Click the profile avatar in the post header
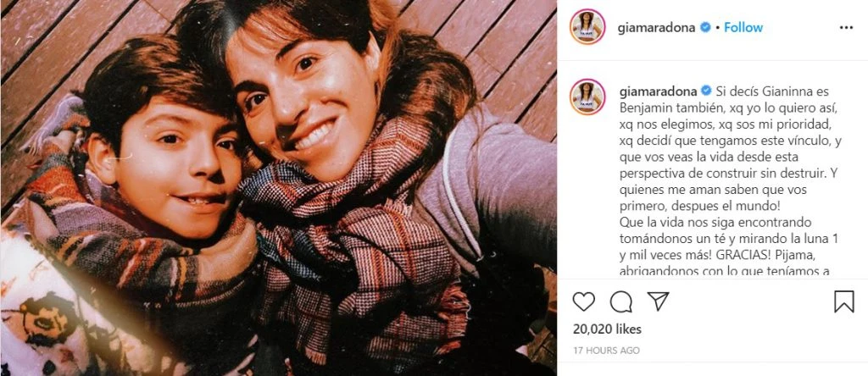The height and width of the screenshot is (376, 868). (x=586, y=28)
